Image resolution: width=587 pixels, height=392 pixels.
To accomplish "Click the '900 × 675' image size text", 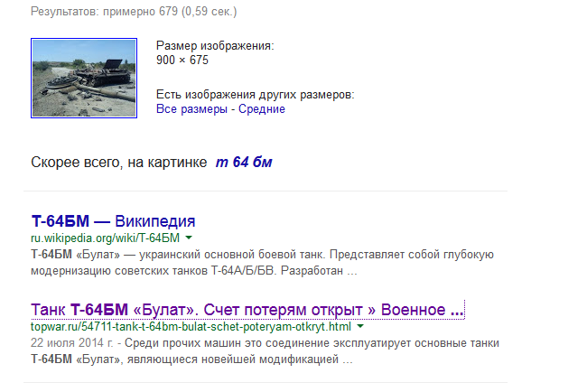I will pyautogui.click(x=182, y=60).
